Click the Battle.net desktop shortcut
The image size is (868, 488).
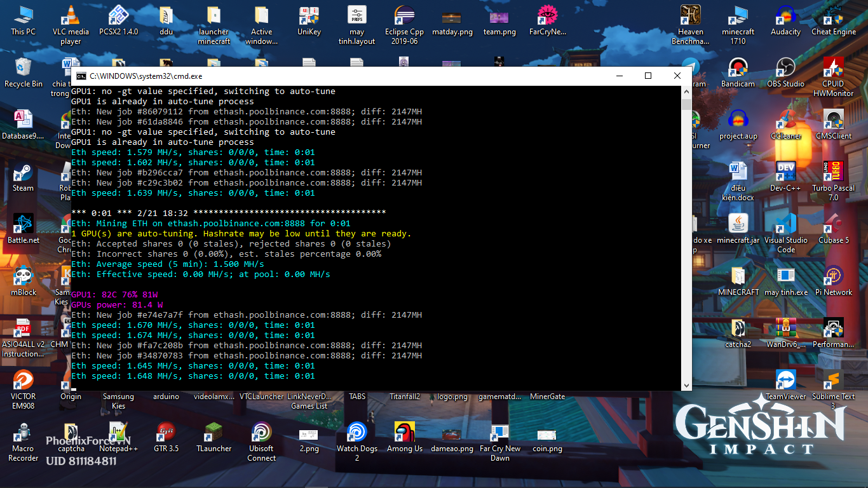(x=23, y=224)
